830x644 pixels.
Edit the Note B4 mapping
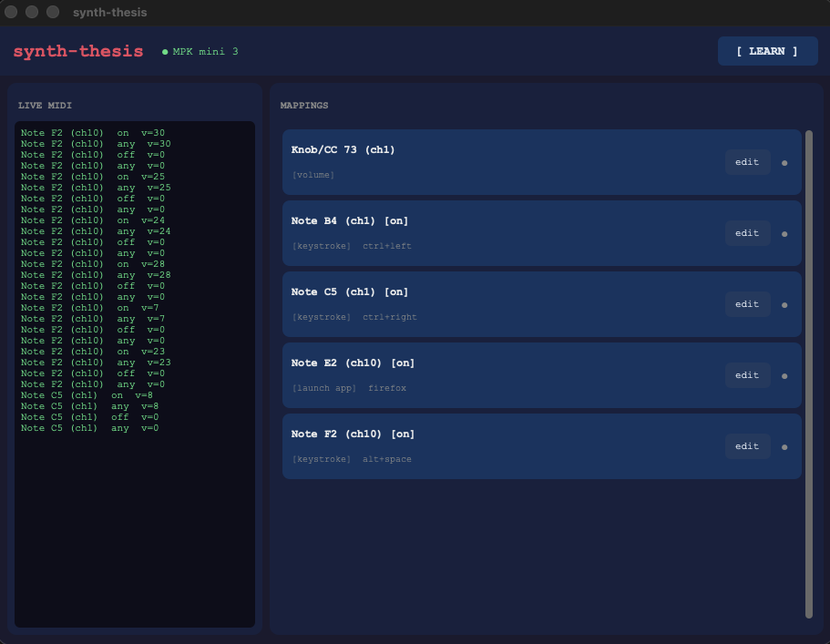[x=747, y=233]
